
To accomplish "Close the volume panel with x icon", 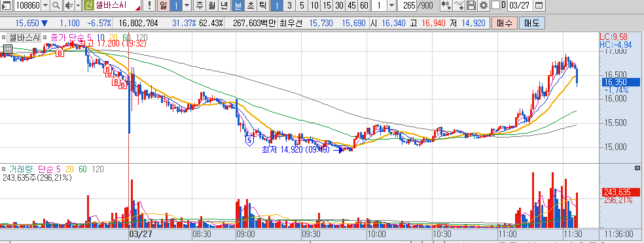I will pyautogui.click(x=637, y=168).
